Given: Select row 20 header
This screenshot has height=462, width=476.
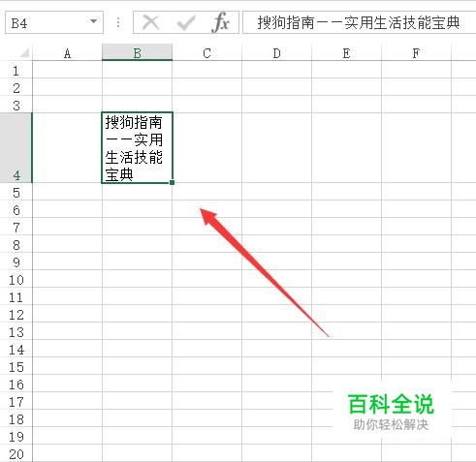Looking at the screenshot, I should click(x=16, y=453).
